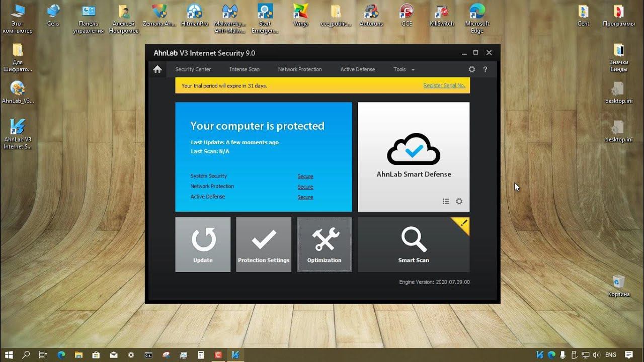Select the 'Корзина' recycle bin icon

click(619, 286)
